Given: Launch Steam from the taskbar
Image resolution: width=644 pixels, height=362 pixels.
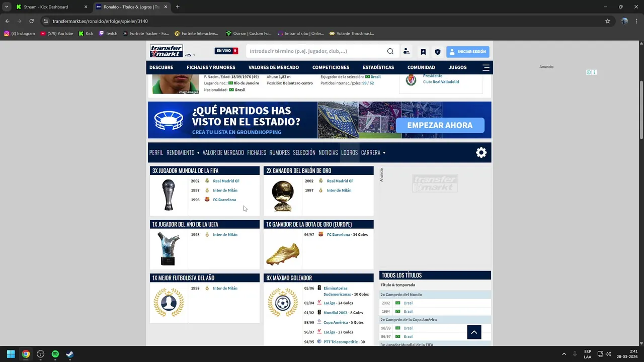Looking at the screenshot, I should [x=70, y=354].
